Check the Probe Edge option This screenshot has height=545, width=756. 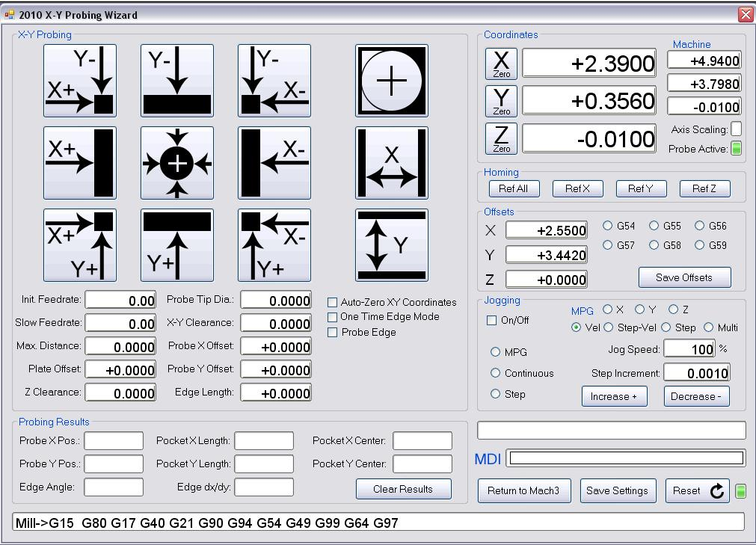(x=332, y=332)
